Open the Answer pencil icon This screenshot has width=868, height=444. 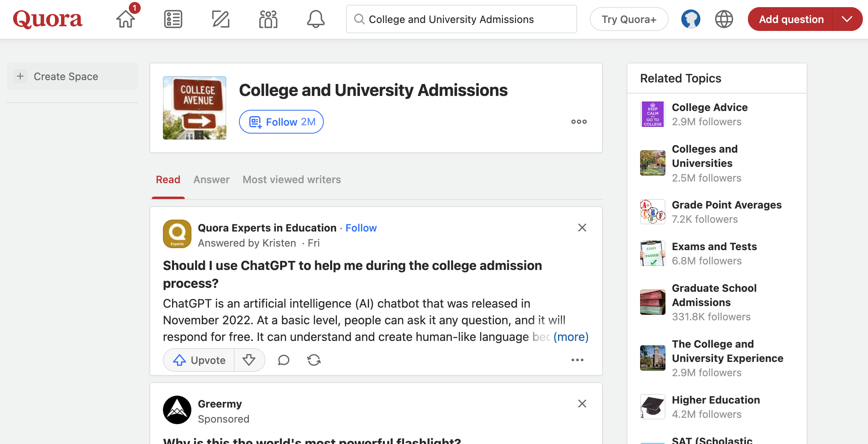click(221, 19)
